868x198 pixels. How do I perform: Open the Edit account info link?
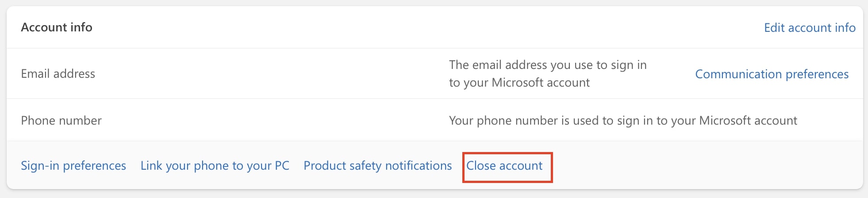point(810,28)
